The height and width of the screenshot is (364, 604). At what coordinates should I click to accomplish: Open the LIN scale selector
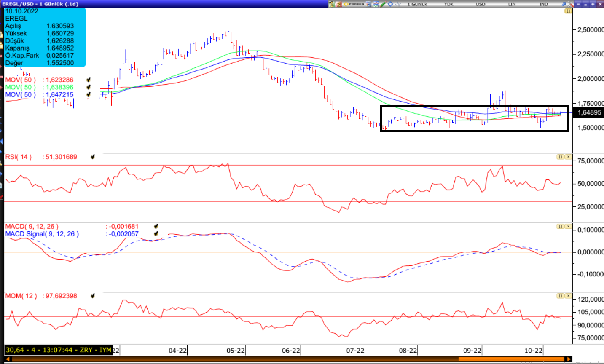[512, 4]
